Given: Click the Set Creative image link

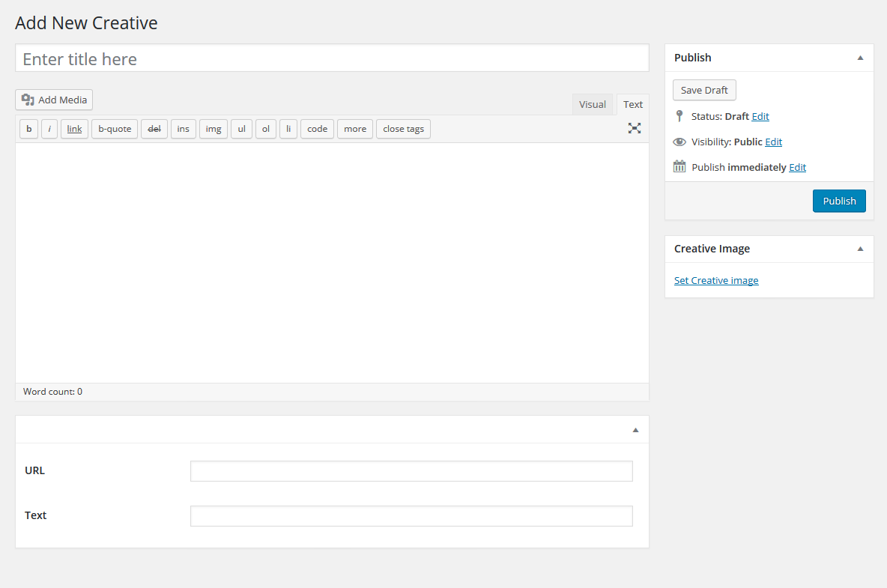Looking at the screenshot, I should pos(716,280).
